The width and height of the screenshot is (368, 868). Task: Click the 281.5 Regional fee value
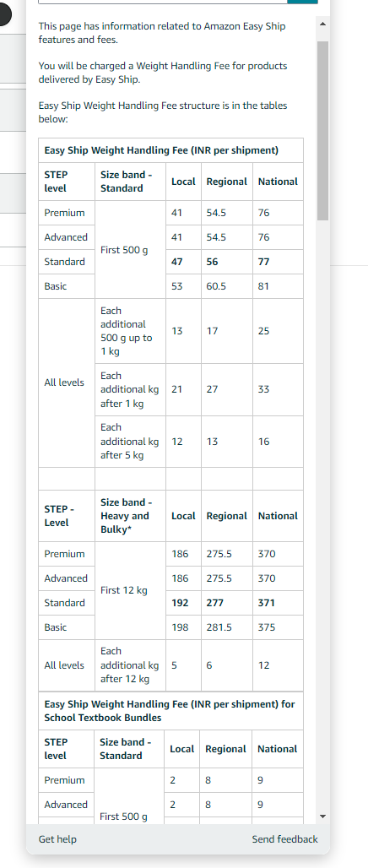[219, 627]
